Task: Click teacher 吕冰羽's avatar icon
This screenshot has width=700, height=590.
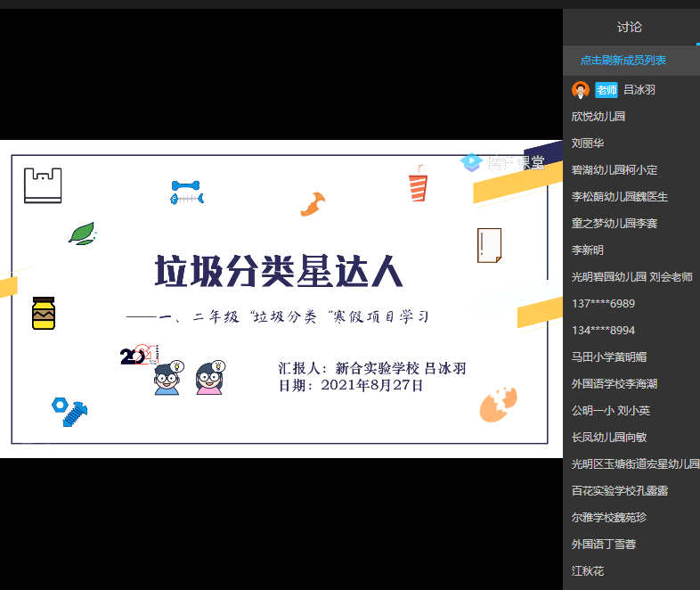Action: [581, 90]
